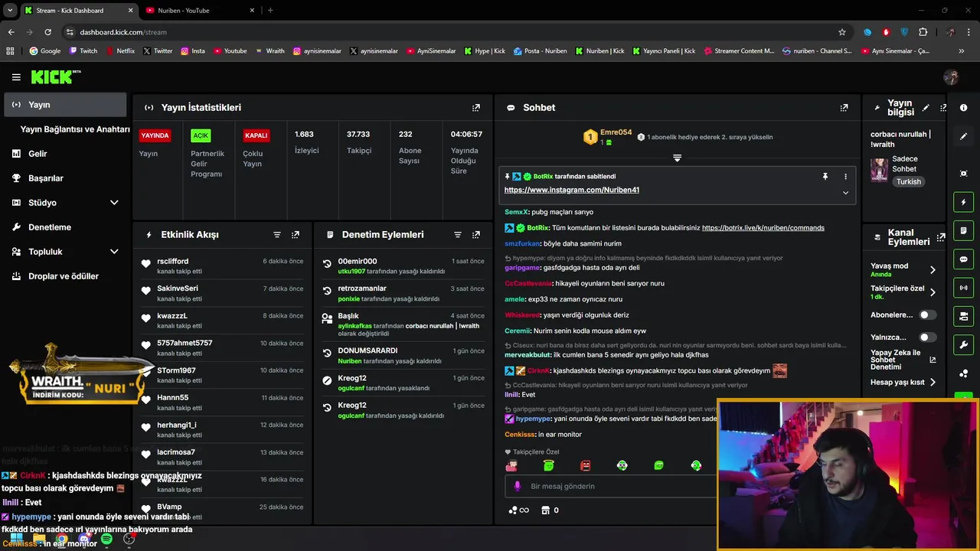Viewport: 980px width, 551px height.
Task: Pop out the Yayın İstatistikleri panel
Action: pos(476,108)
